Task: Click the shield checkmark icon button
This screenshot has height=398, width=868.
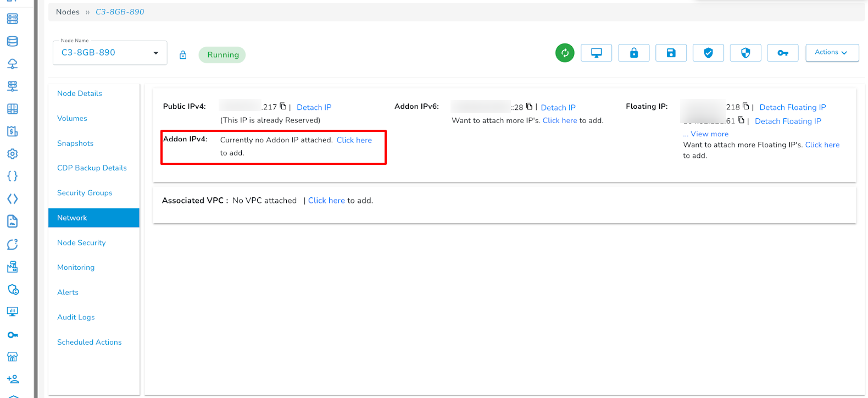Action: click(x=708, y=53)
